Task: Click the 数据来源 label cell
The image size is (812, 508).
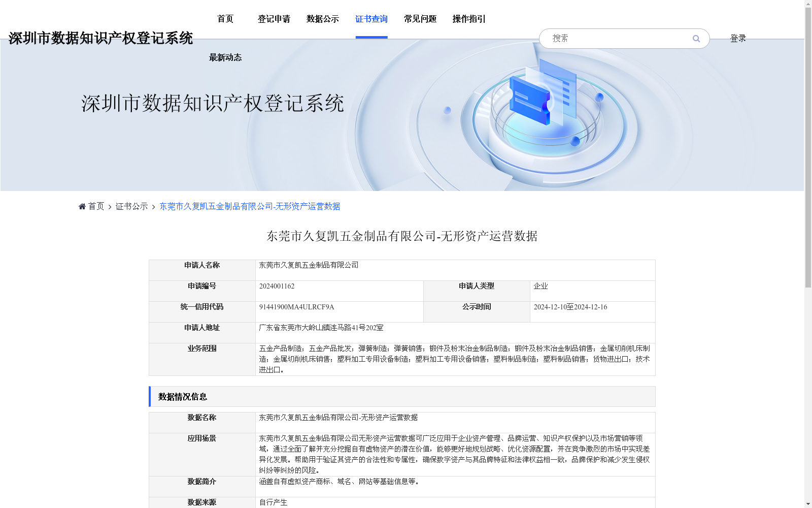Action: point(202,502)
